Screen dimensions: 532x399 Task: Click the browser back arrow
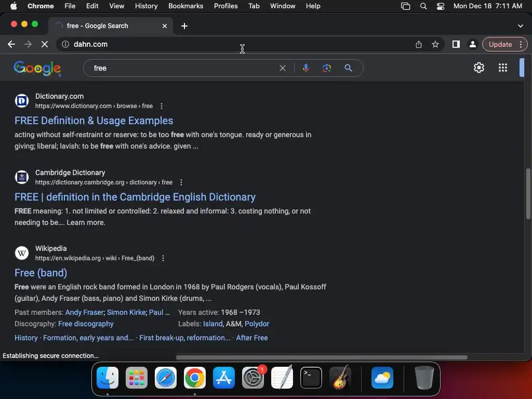[11, 44]
